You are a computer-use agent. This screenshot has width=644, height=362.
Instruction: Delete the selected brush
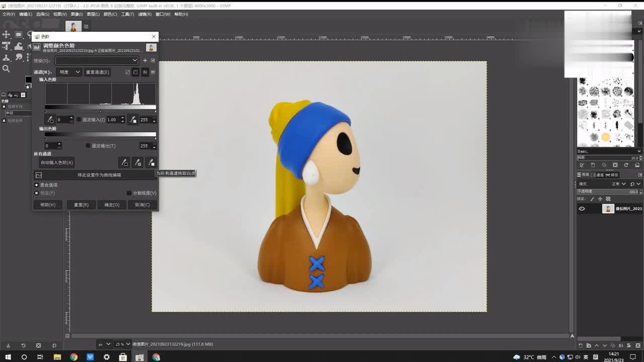(x=615, y=165)
